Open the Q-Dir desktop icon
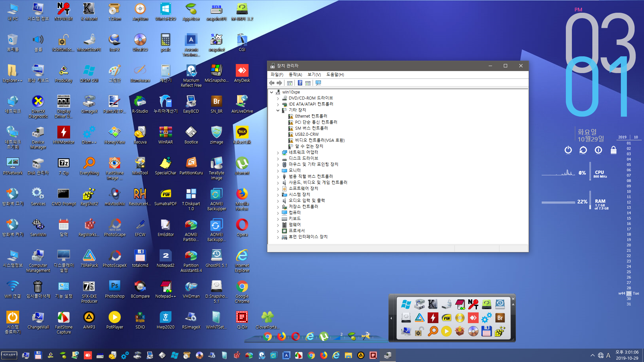The image size is (644, 362). tap(242, 320)
